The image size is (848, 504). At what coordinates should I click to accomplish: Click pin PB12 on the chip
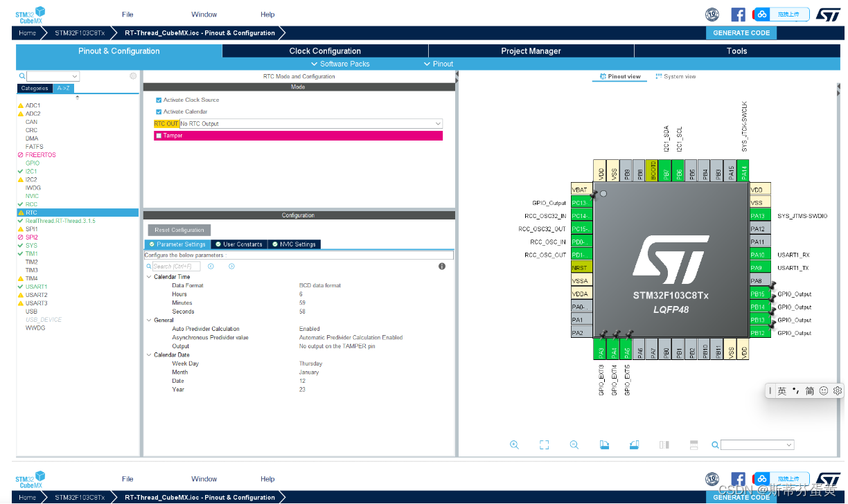[760, 333]
